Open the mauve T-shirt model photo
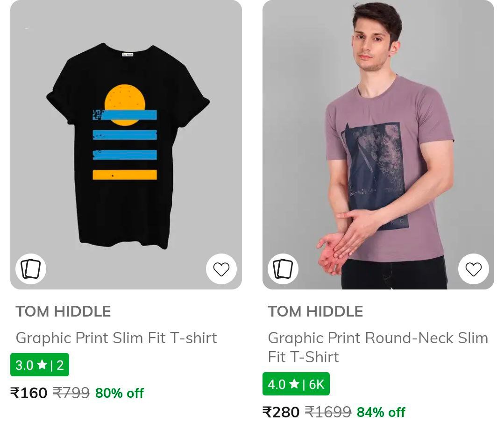This screenshot has height=430, width=504. point(378,145)
